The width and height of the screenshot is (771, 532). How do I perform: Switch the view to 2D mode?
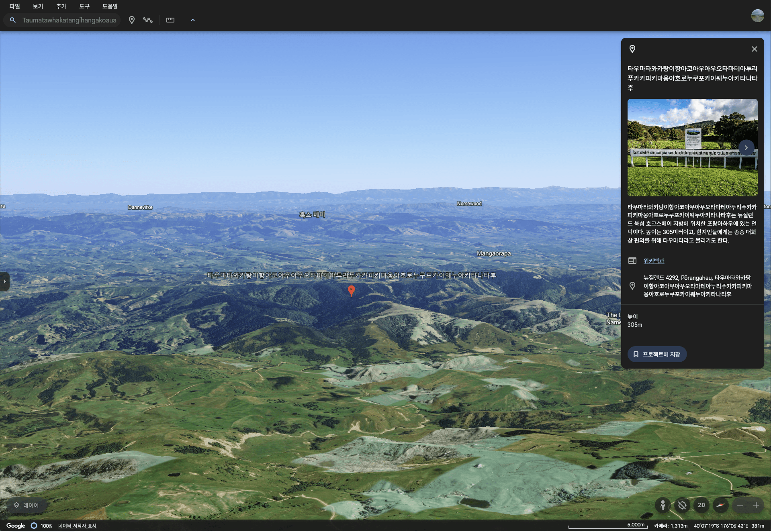click(701, 505)
